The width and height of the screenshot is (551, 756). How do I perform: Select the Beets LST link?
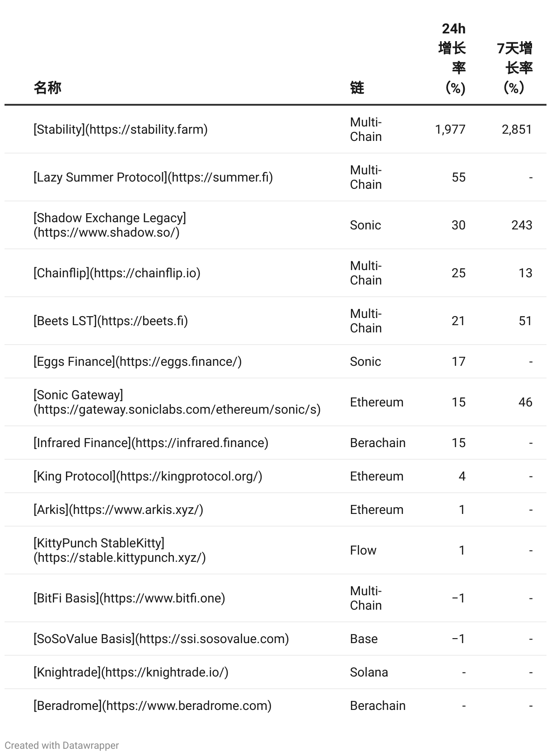pyautogui.click(x=111, y=321)
